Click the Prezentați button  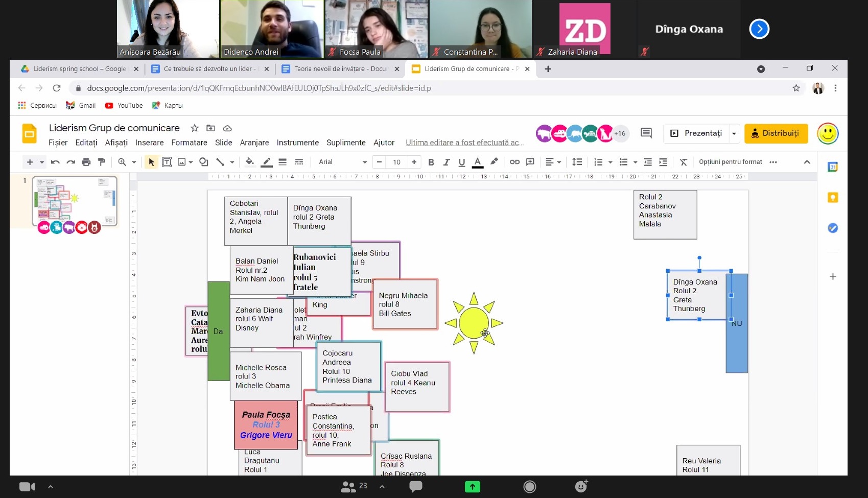(696, 133)
